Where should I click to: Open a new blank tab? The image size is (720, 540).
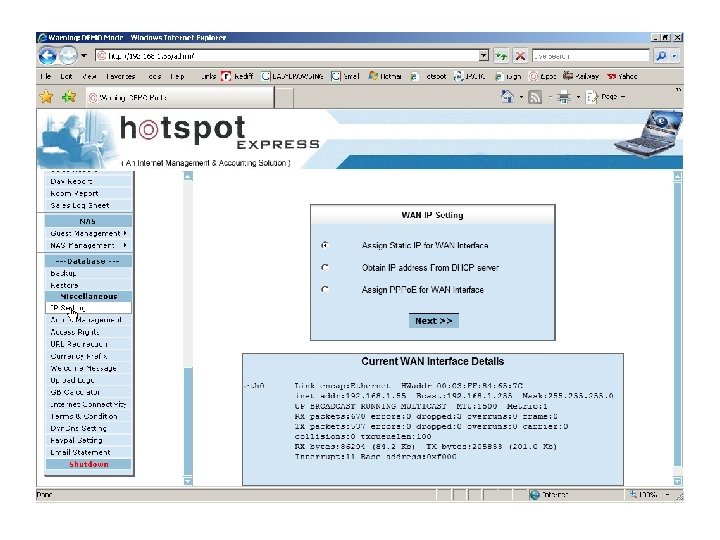point(284,98)
